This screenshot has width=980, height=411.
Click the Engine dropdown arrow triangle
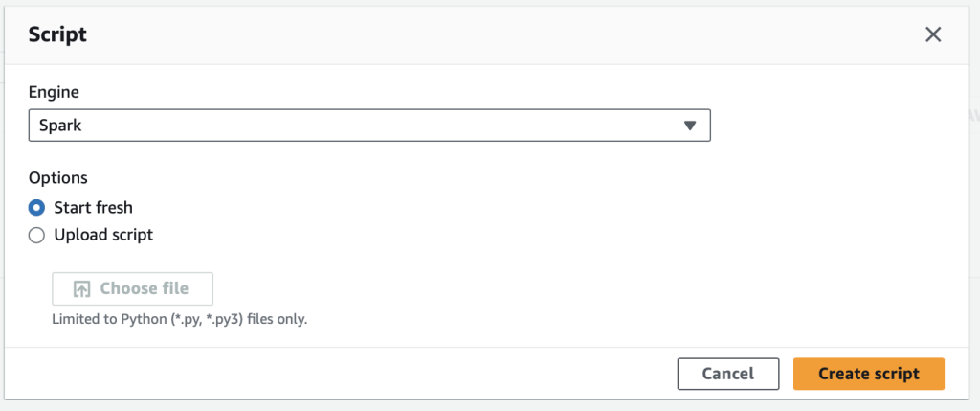coord(691,126)
